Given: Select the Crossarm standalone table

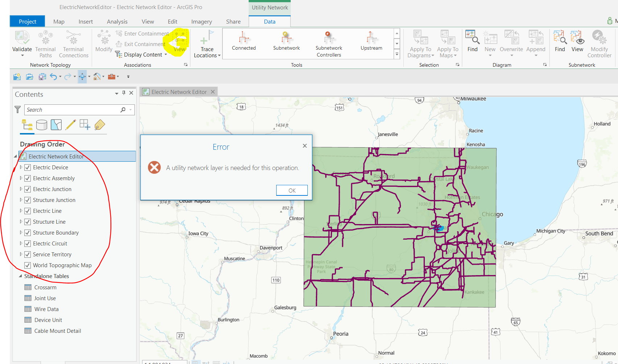Looking at the screenshot, I should click(45, 288).
